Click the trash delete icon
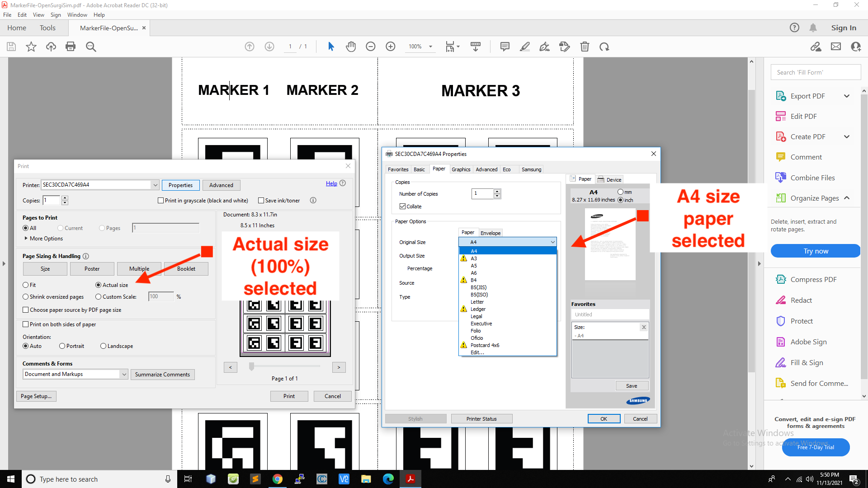 click(x=585, y=47)
